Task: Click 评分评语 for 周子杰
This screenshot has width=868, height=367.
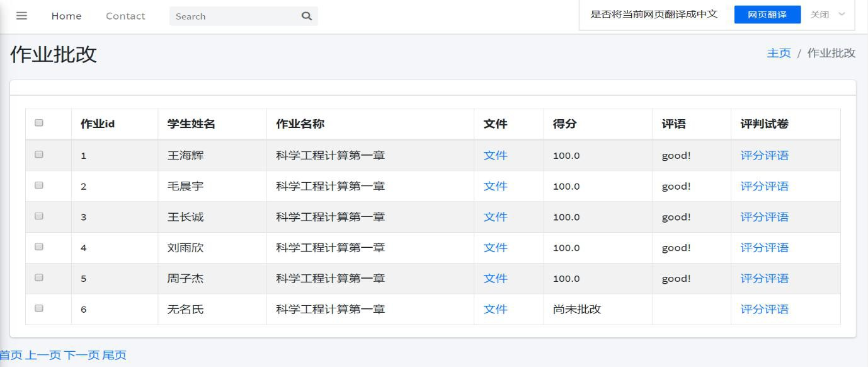Action: (x=764, y=278)
